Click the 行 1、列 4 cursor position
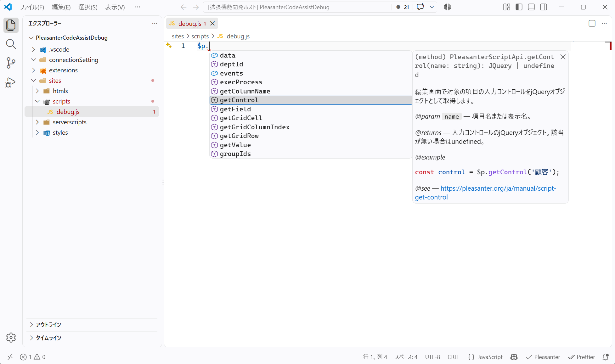 [x=375, y=357]
